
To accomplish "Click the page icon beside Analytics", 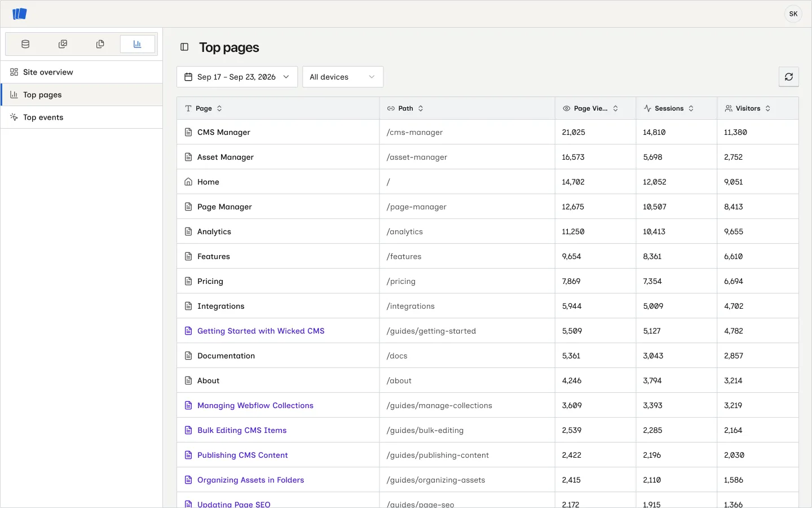I will tap(188, 231).
